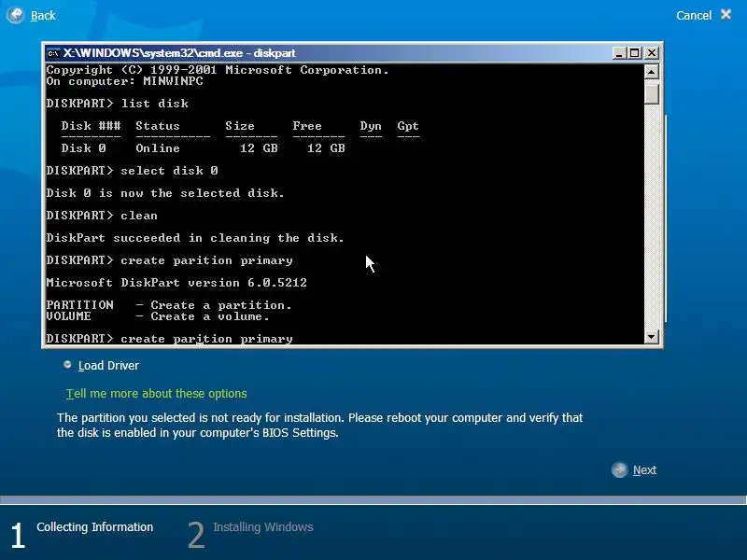747x560 pixels.
Task: Click the Cancel X icon
Action: [726, 14]
